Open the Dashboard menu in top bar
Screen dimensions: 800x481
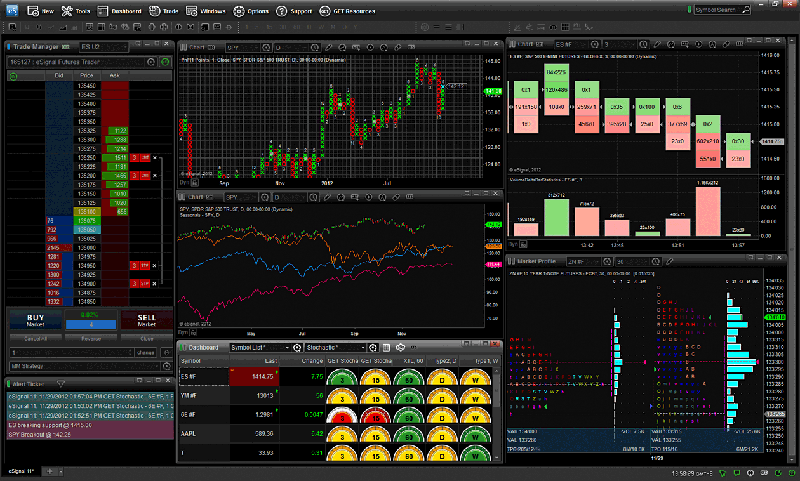(x=119, y=11)
